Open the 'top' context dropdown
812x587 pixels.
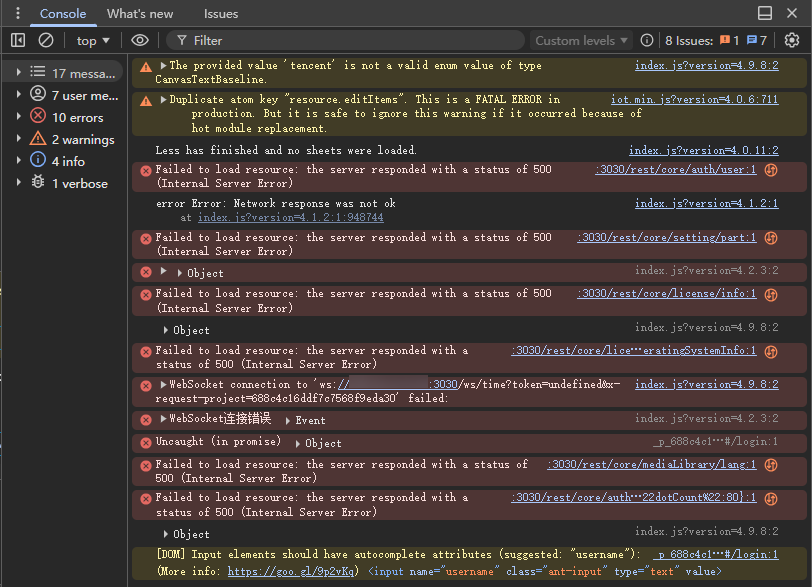[94, 40]
